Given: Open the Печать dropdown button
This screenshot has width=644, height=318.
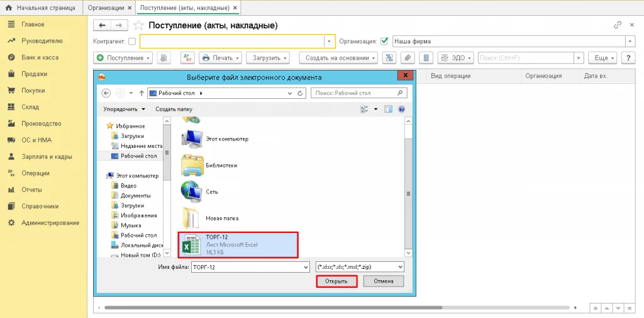Looking at the screenshot, I should click(x=220, y=58).
